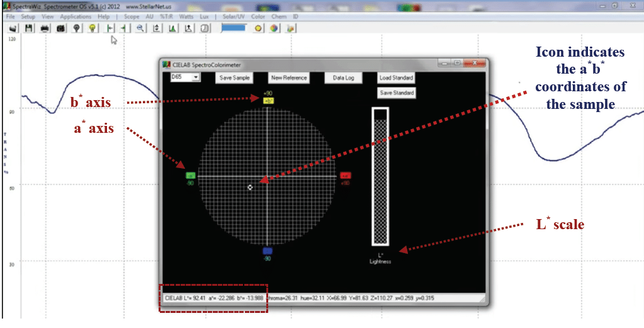644x328 pixels.
Task: Click the camera snapshot toolbar icon
Action: 61,28
